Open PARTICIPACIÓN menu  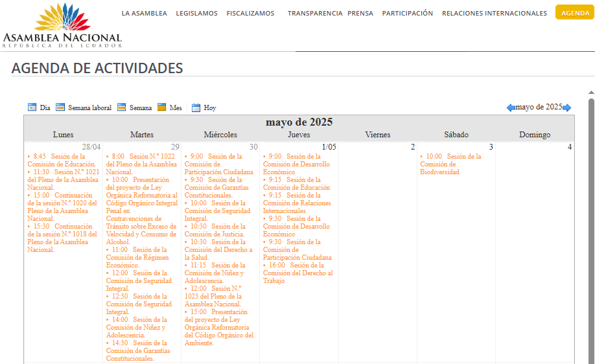[407, 13]
